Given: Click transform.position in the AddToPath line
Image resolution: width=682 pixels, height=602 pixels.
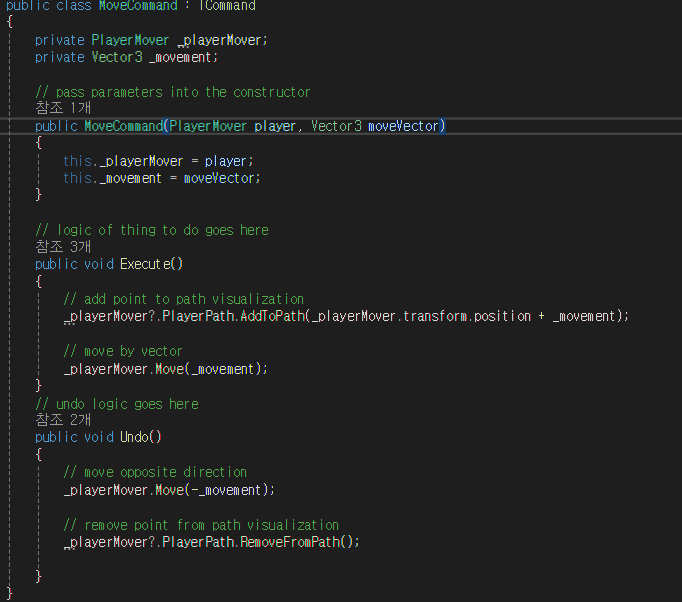Looking at the screenshot, I should 467,316.
